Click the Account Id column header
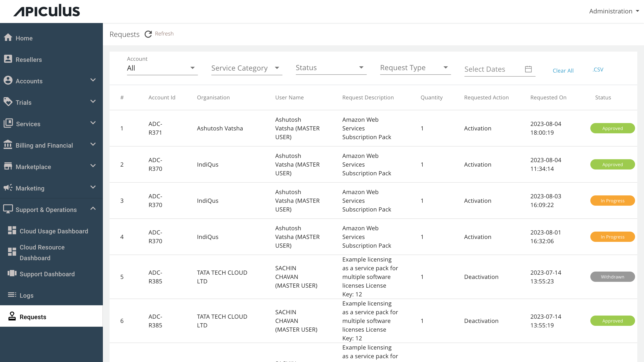 [x=162, y=98]
